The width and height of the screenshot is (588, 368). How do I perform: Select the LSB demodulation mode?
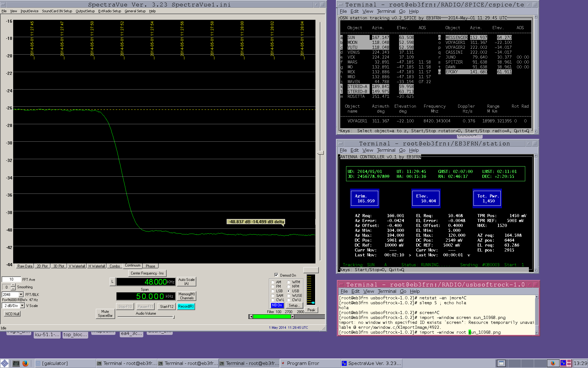[x=273, y=291]
